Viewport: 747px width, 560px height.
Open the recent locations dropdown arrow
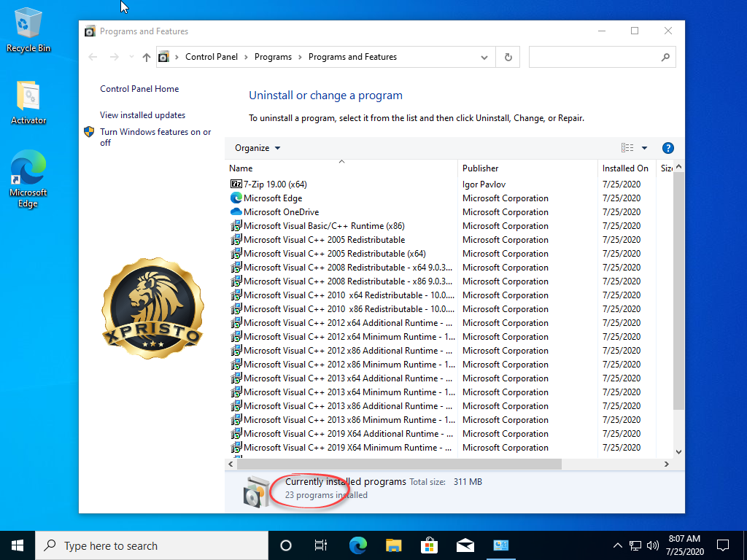131,57
